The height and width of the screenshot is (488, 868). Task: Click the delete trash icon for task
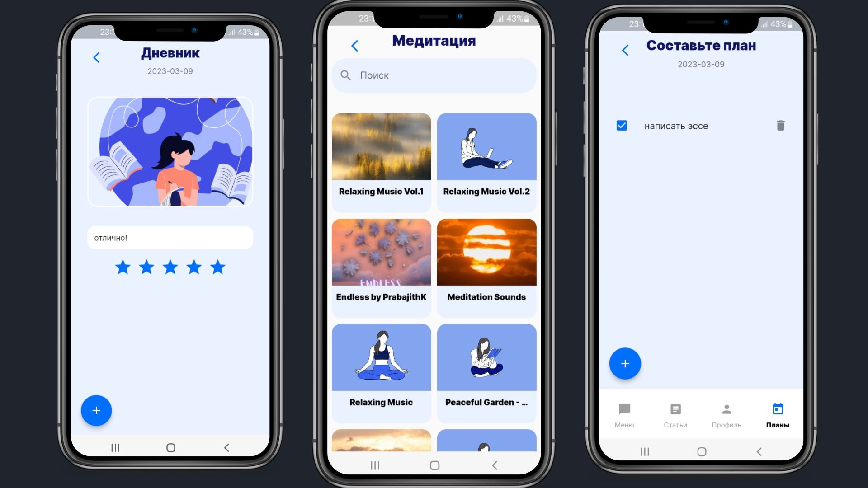pos(780,126)
